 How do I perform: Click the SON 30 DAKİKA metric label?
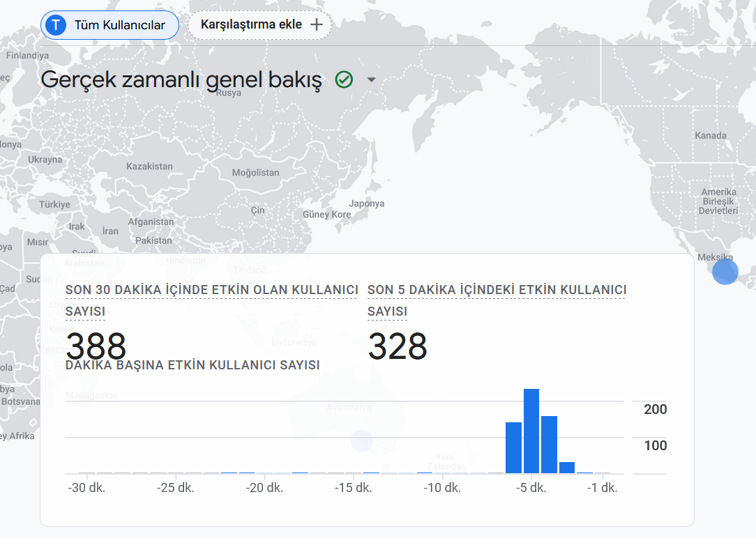click(x=211, y=300)
